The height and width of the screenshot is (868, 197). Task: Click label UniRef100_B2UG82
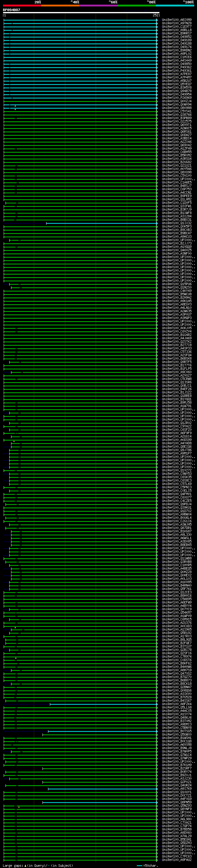click(176, 162)
